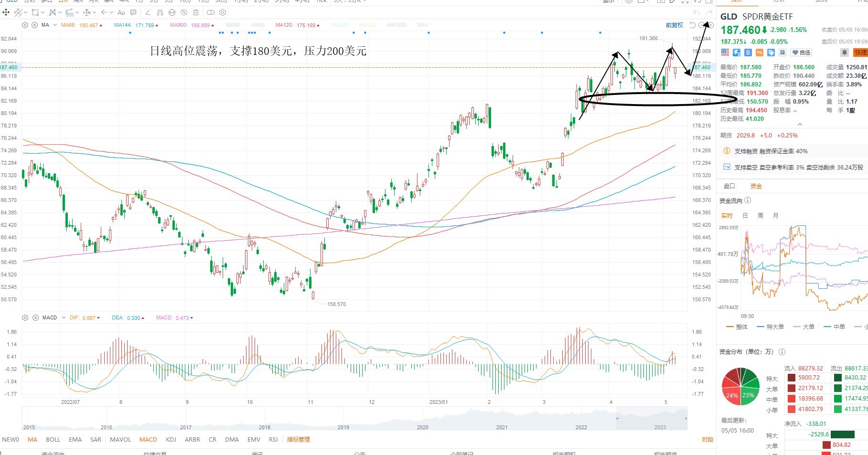Open the 前复权 price adjustment selector
The image size is (868, 455).
point(675,25)
